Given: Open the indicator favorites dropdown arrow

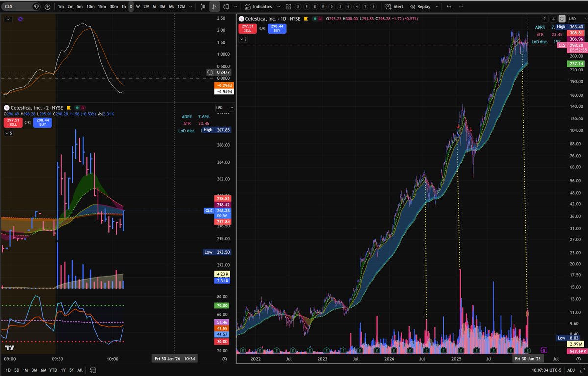Looking at the screenshot, I should [x=279, y=7].
